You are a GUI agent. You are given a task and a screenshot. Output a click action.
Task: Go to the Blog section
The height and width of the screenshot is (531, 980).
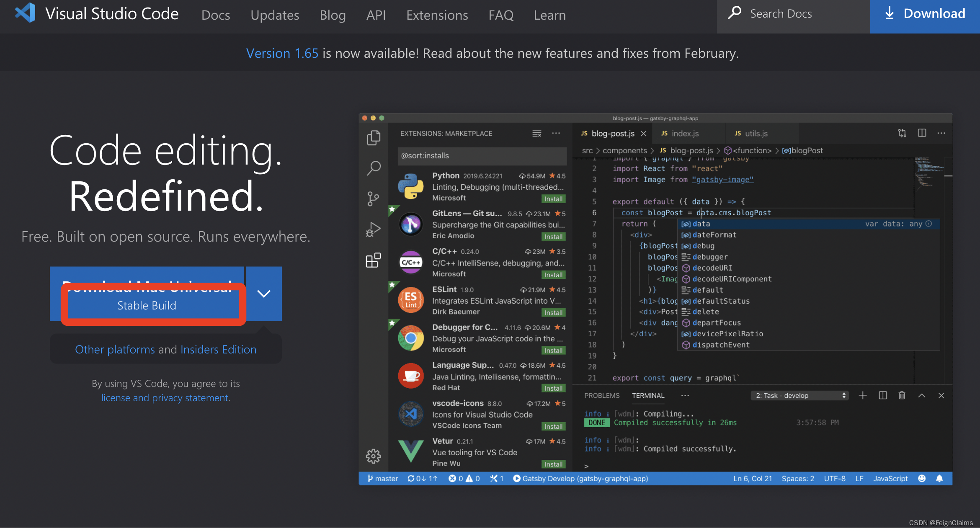click(x=333, y=15)
